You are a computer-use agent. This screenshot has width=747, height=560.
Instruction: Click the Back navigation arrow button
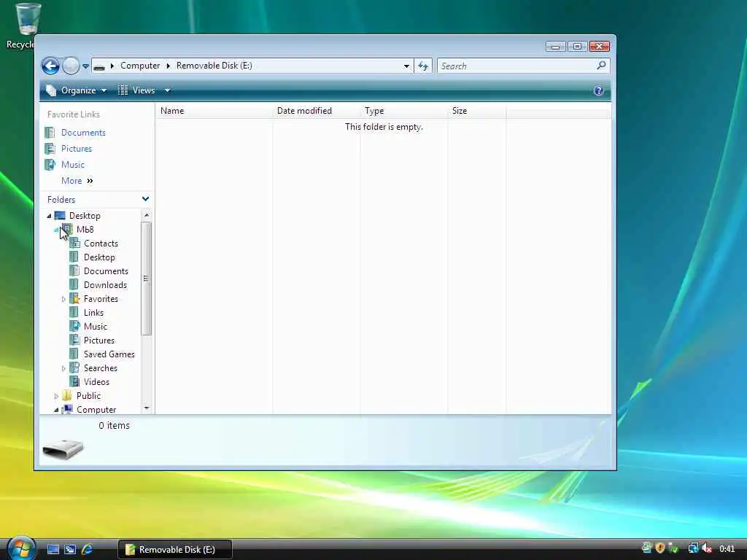(x=50, y=66)
